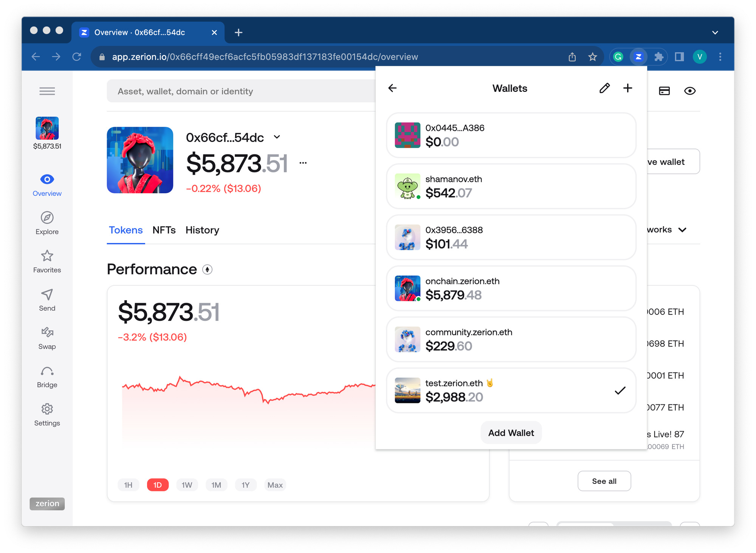Image resolution: width=756 pixels, height=553 pixels.
Task: Open a new browser tab
Action: pos(238,33)
